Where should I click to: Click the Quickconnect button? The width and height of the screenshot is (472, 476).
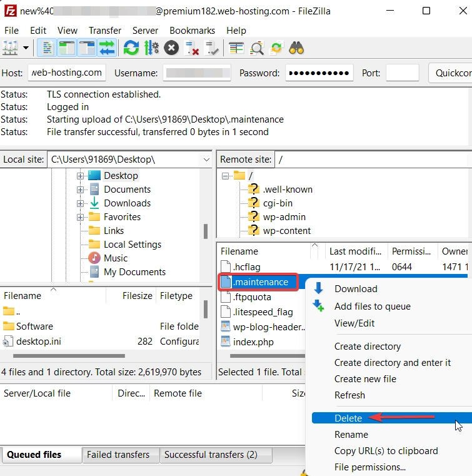pyautogui.click(x=453, y=73)
